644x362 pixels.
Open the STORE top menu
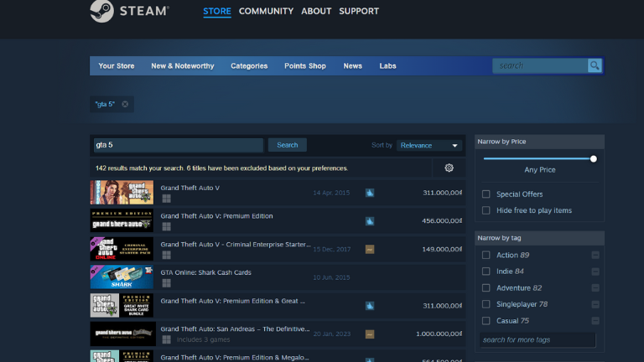217,11
